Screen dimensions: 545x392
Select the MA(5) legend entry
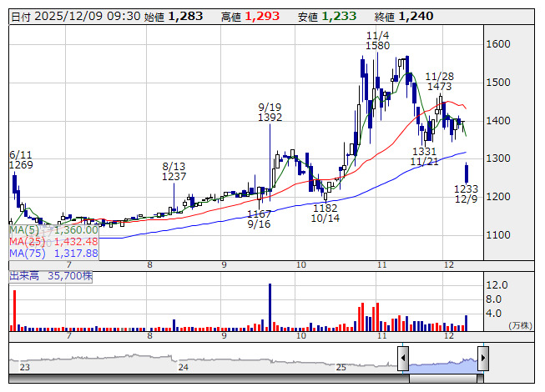click(x=53, y=230)
